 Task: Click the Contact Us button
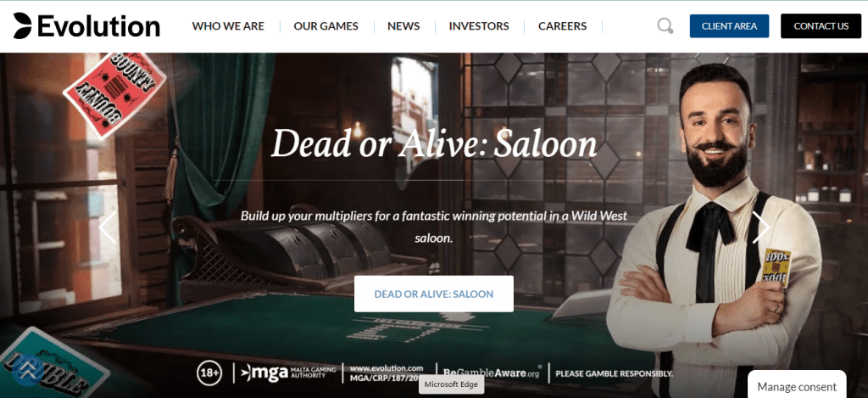click(x=821, y=26)
